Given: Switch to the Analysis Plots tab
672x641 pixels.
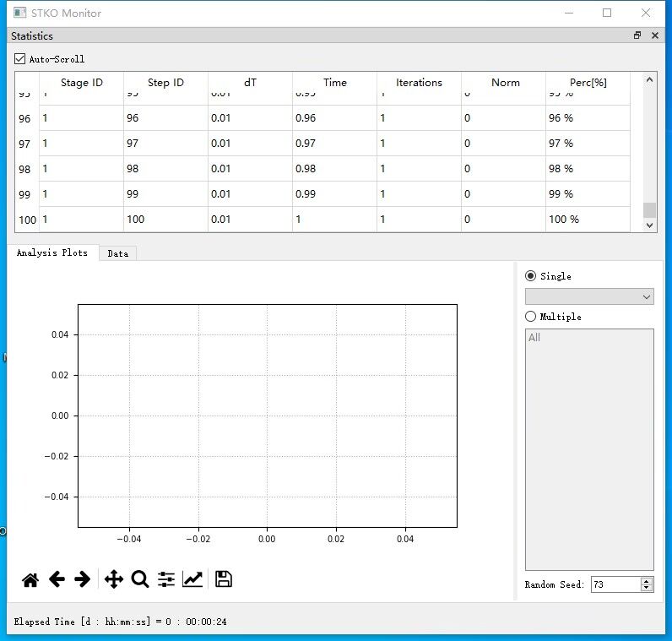Looking at the screenshot, I should tap(52, 253).
